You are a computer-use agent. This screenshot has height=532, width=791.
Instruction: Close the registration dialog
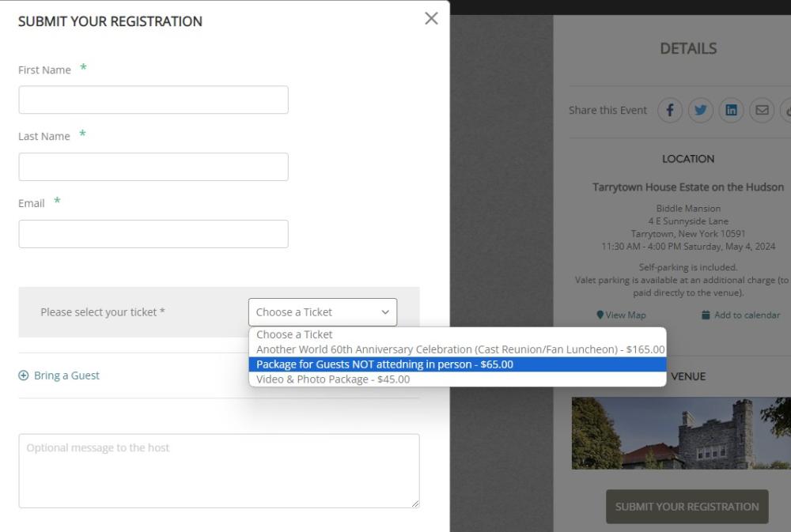(431, 18)
